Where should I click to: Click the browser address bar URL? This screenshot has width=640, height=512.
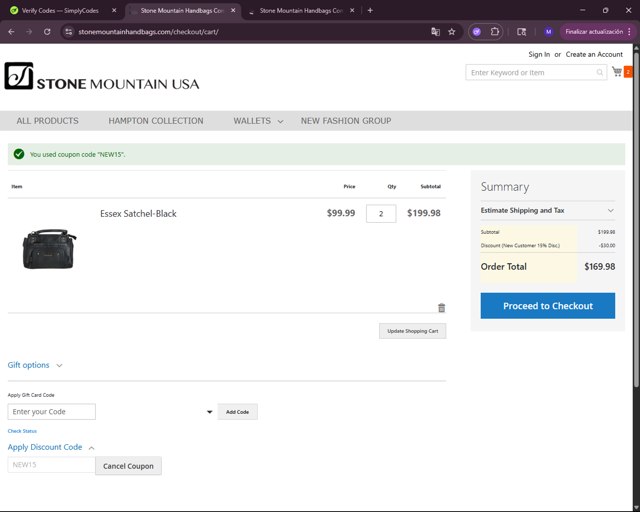[149, 32]
